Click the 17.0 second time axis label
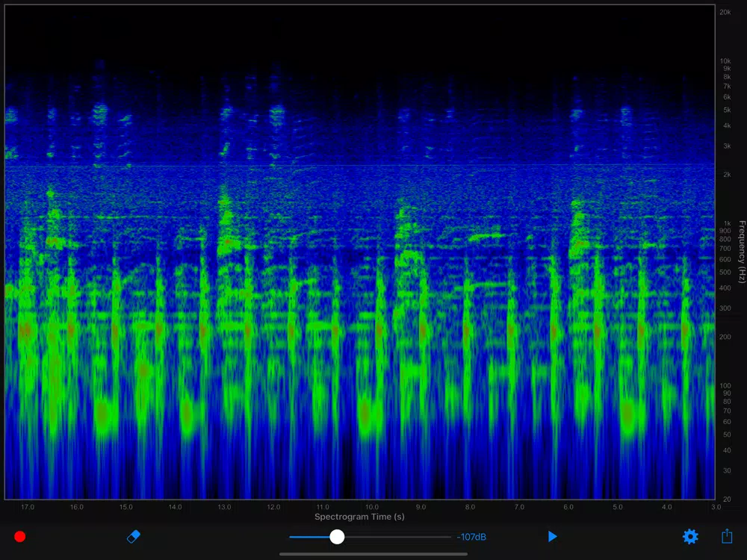The image size is (747, 560). click(x=28, y=507)
